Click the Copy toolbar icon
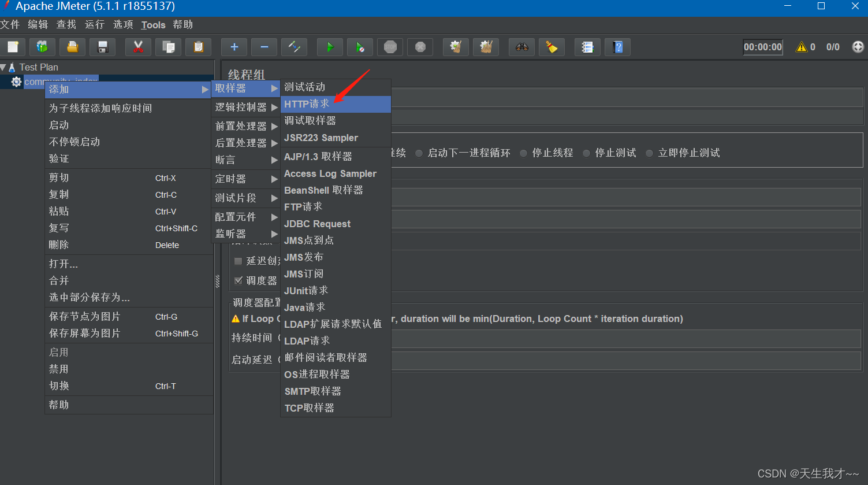Viewport: 868px width, 485px height. tap(169, 47)
